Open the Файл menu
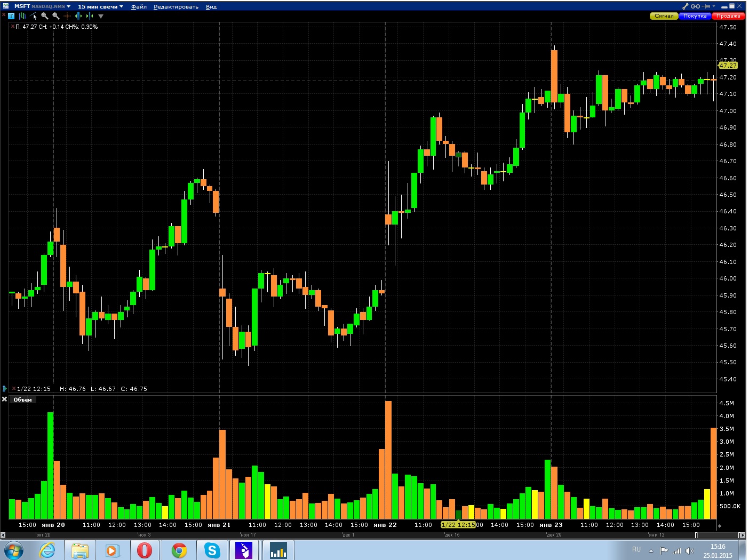Screen dimensions: 749x560 click(139, 6)
